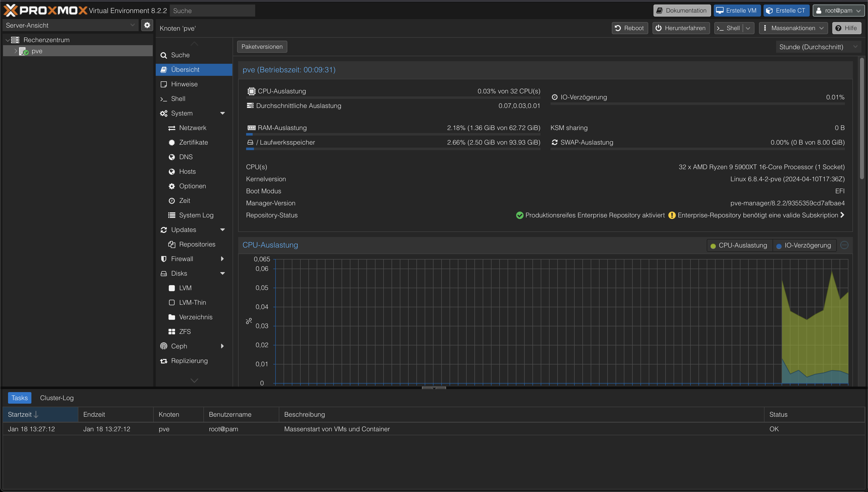Toggle IO-Verzögerung chart legend

point(804,245)
